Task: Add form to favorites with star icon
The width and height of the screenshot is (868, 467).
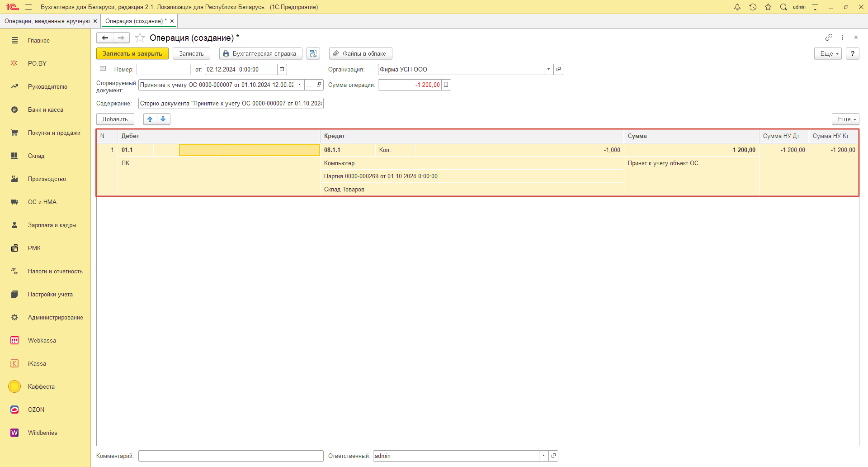Action: [140, 38]
